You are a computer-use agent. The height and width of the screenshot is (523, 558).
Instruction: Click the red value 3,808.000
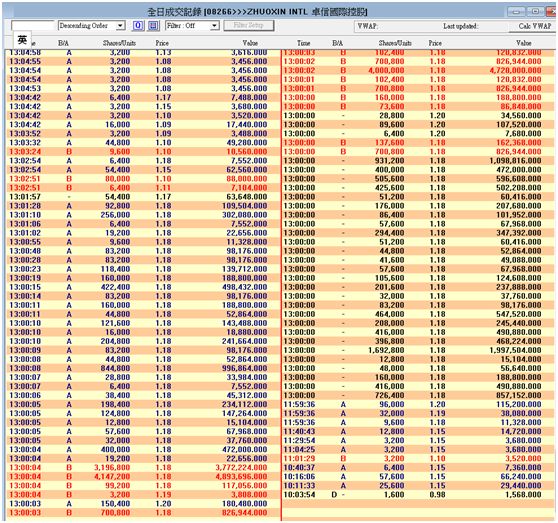[249, 495]
